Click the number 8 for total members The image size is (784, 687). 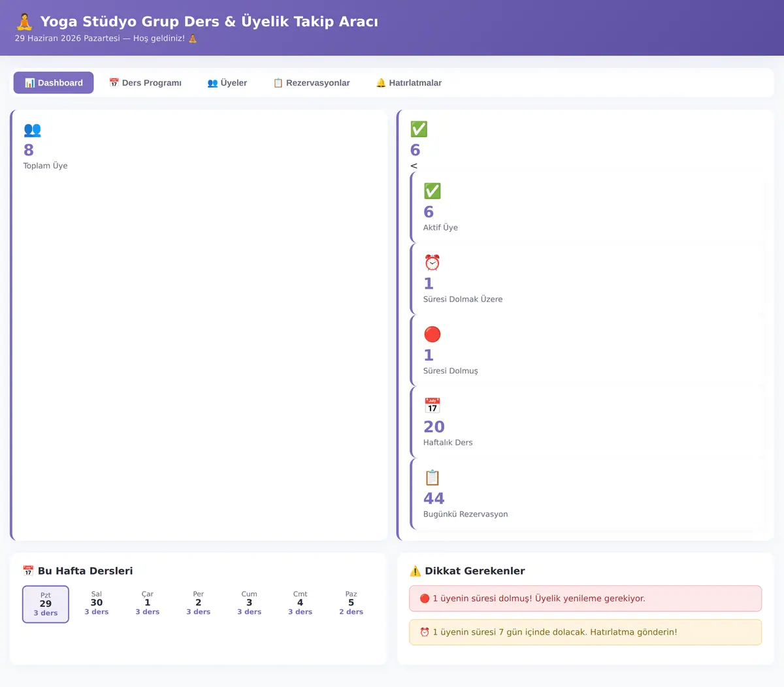29,150
